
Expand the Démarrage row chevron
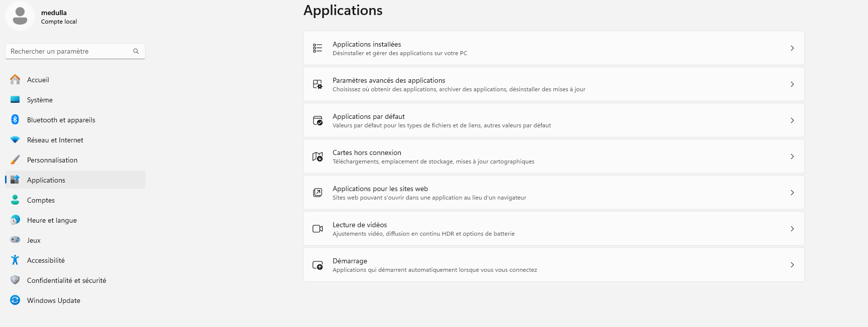[x=792, y=265]
